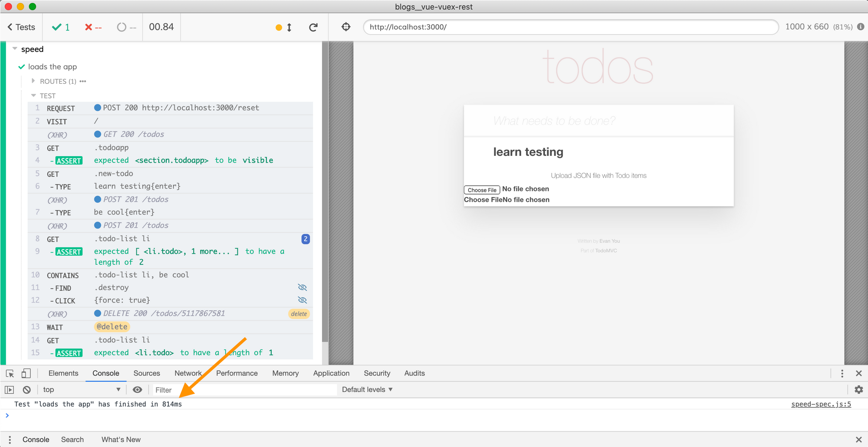Toggle auto-scrolling arrow icon
This screenshot has width=868, height=447.
289,27
